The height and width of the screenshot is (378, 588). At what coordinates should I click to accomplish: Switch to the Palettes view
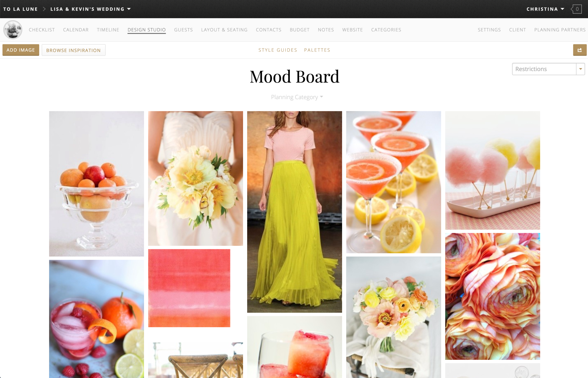pyautogui.click(x=317, y=50)
